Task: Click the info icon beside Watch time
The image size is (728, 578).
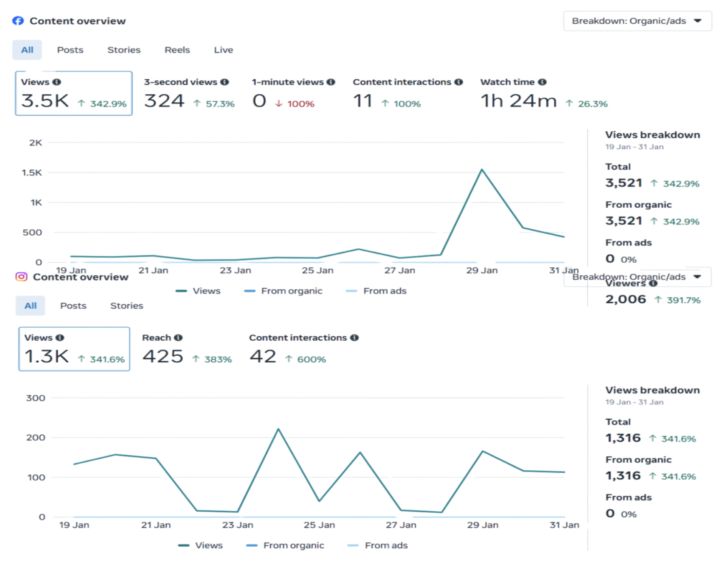Action: click(542, 82)
